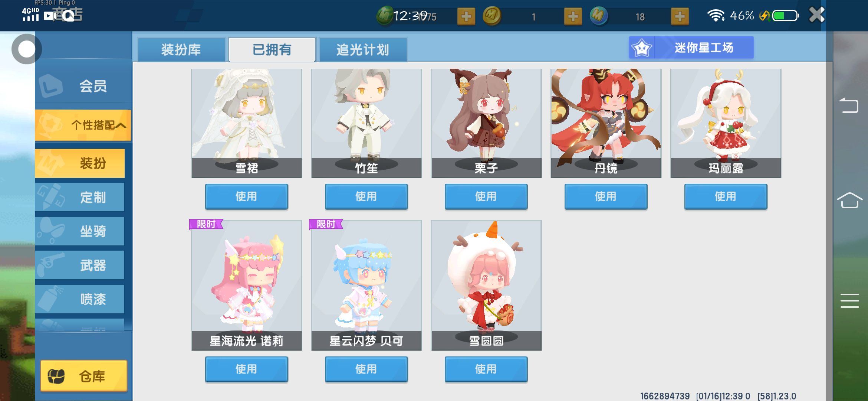Open the Android recent apps menu icon
The height and width of the screenshot is (401, 868).
(x=849, y=301)
